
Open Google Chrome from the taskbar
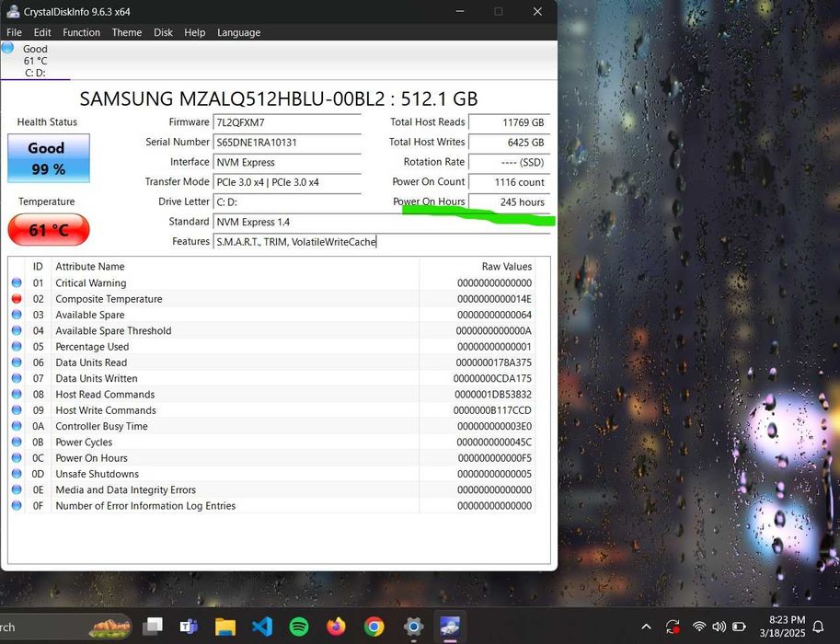[374, 626]
